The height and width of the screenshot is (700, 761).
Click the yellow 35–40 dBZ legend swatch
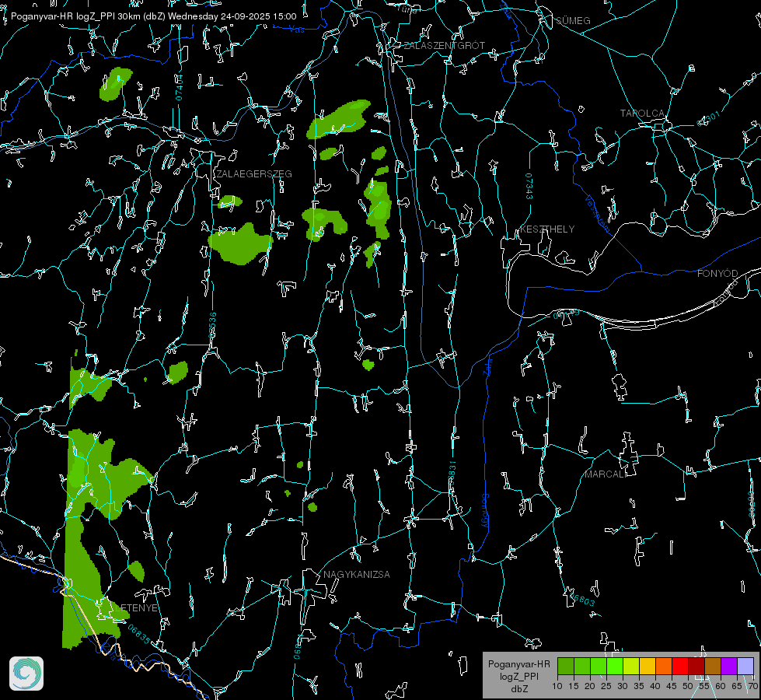(648, 666)
